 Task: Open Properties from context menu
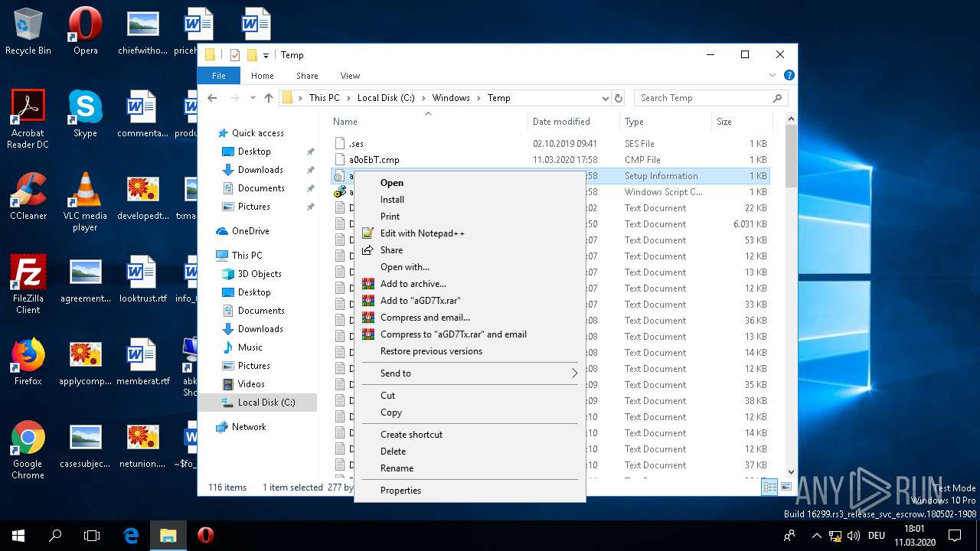(469, 491)
